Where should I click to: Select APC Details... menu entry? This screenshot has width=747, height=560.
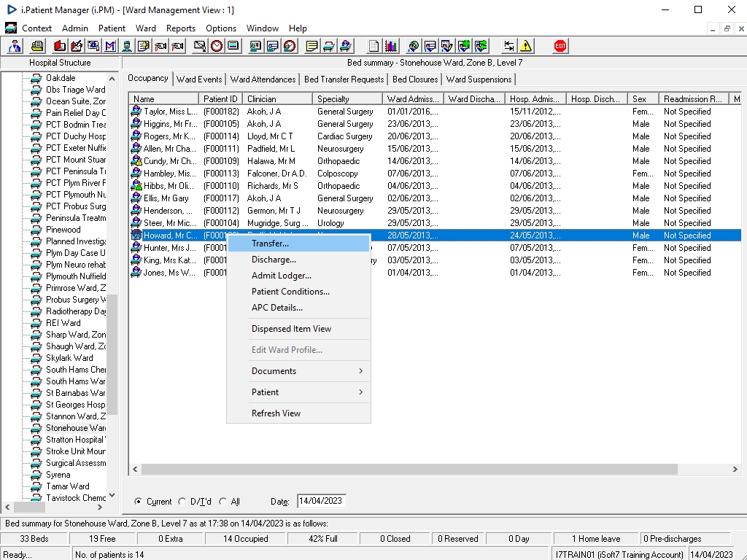[298, 308]
